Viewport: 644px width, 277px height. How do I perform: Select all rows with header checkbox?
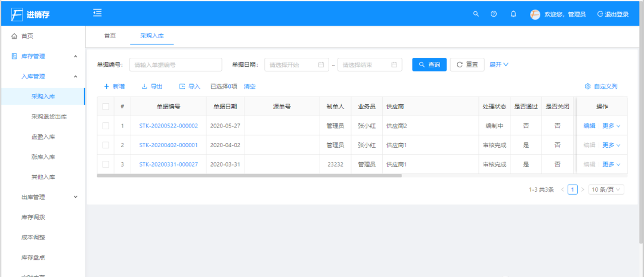(x=106, y=106)
